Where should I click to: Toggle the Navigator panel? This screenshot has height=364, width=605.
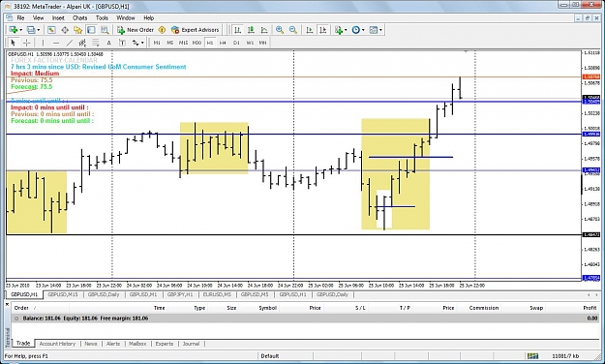(78, 30)
